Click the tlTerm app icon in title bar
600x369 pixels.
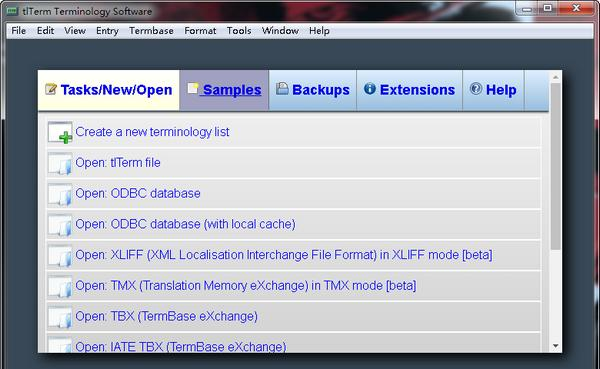(12, 11)
